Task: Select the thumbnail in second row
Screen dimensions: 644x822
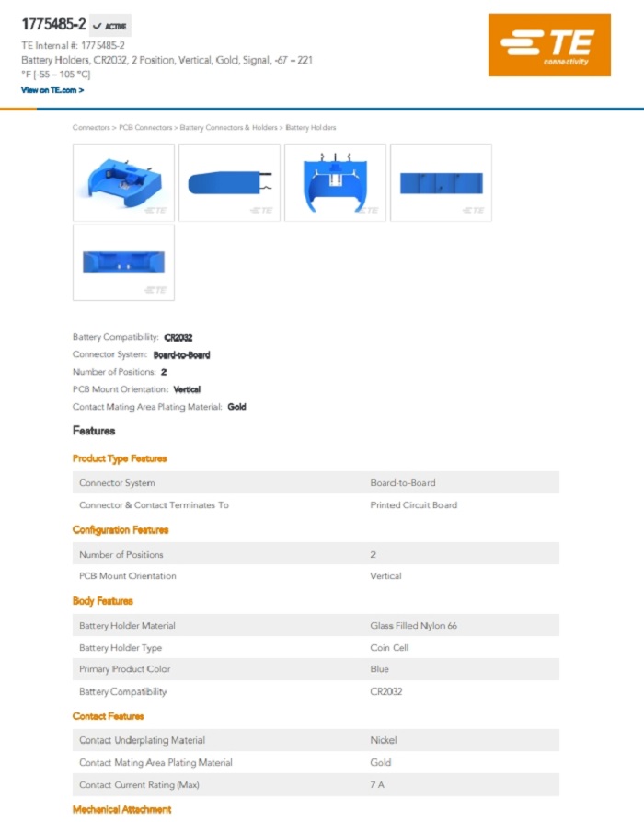Action: [x=123, y=262]
